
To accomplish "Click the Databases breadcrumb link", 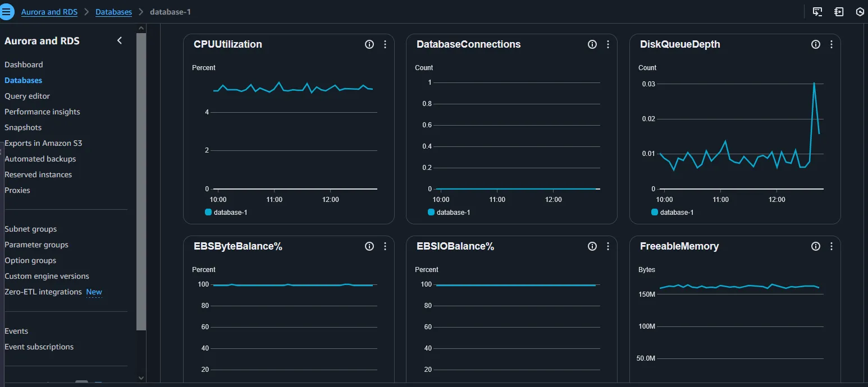I will (x=113, y=12).
